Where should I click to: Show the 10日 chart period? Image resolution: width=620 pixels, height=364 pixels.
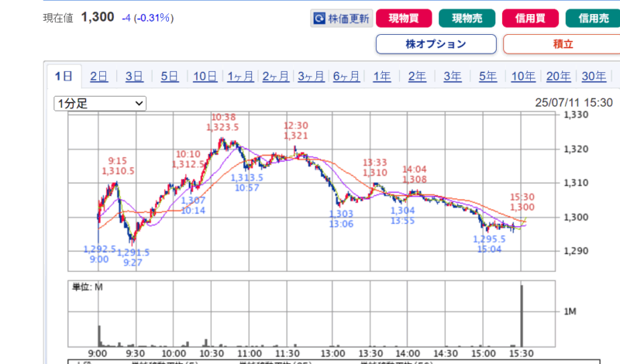(x=205, y=76)
